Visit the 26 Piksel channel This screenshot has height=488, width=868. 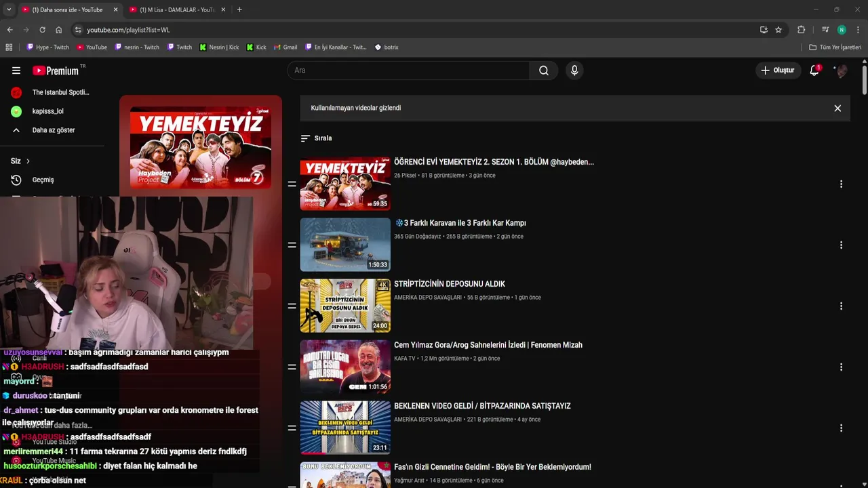pos(405,176)
